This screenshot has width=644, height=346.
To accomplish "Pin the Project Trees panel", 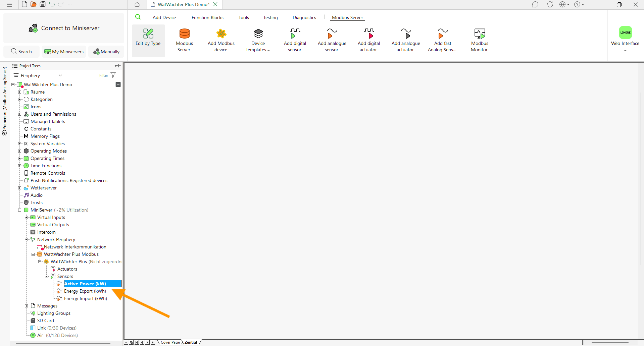I will click(117, 66).
